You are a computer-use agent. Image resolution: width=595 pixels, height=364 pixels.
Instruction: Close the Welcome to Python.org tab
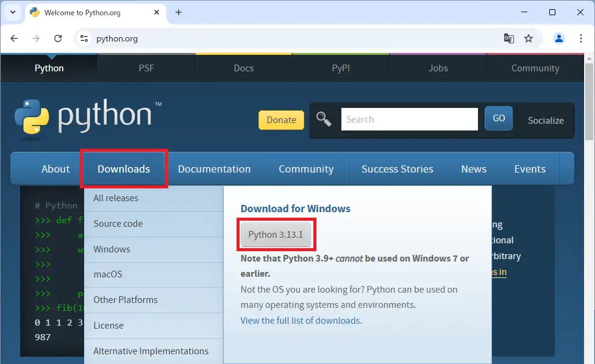coord(156,12)
